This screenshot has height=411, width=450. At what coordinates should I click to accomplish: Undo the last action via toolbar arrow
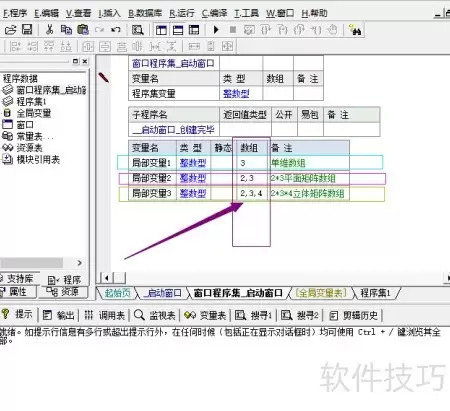coord(116,30)
